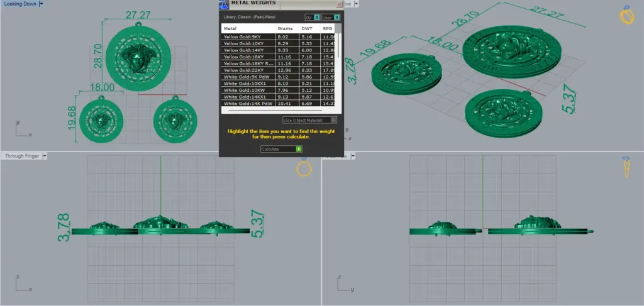Select the large medallion in Perspective view

(x=512, y=52)
